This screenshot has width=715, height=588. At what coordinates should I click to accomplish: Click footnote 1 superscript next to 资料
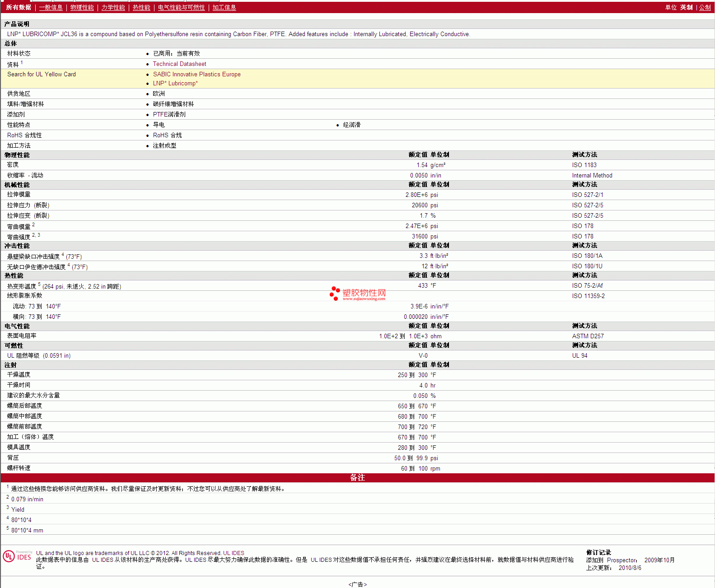point(22,63)
